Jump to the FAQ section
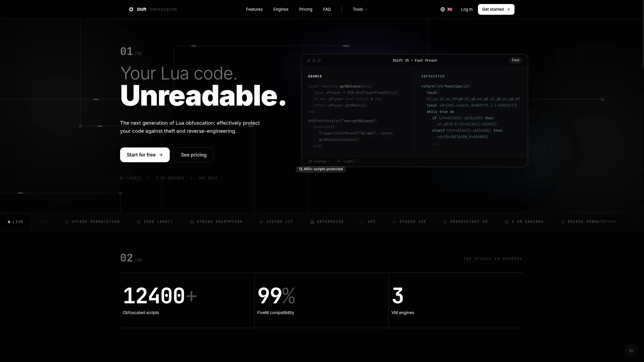Viewport: 644px width, 362px height. pyautogui.click(x=327, y=9)
